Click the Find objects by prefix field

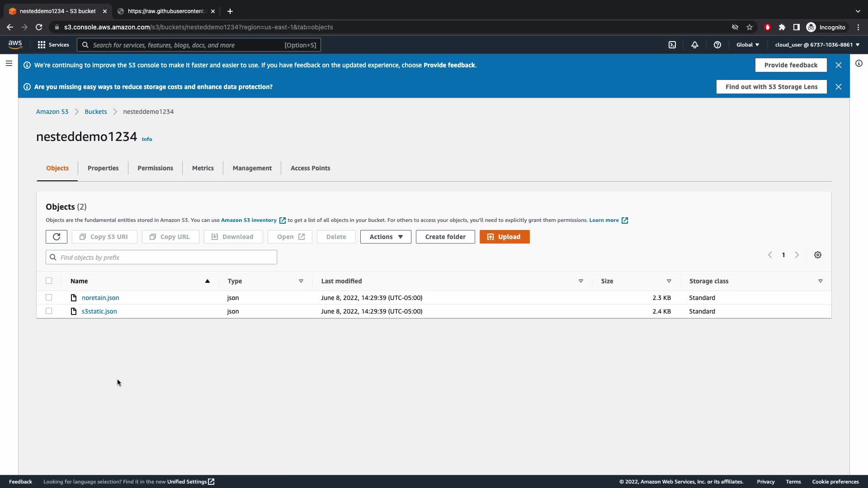click(x=161, y=257)
